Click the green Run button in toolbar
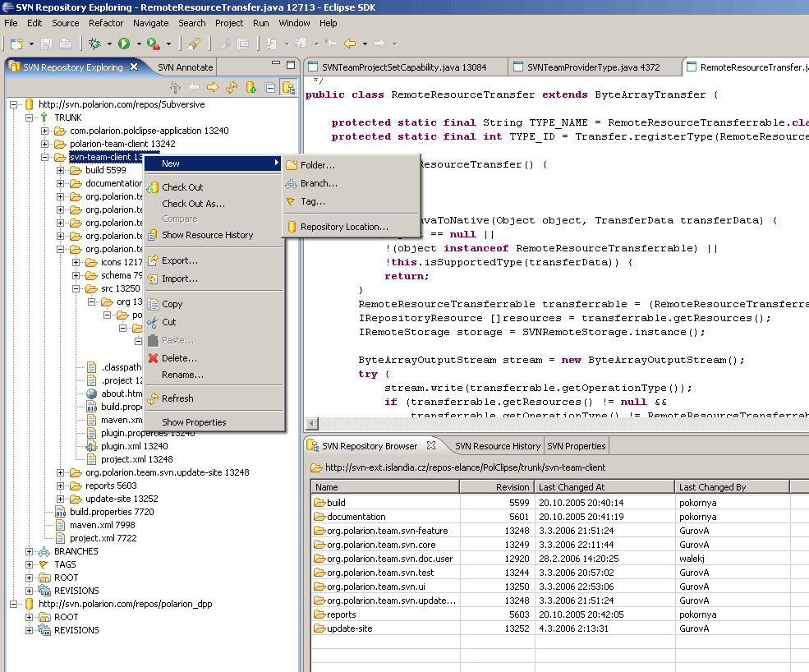 coord(124,44)
